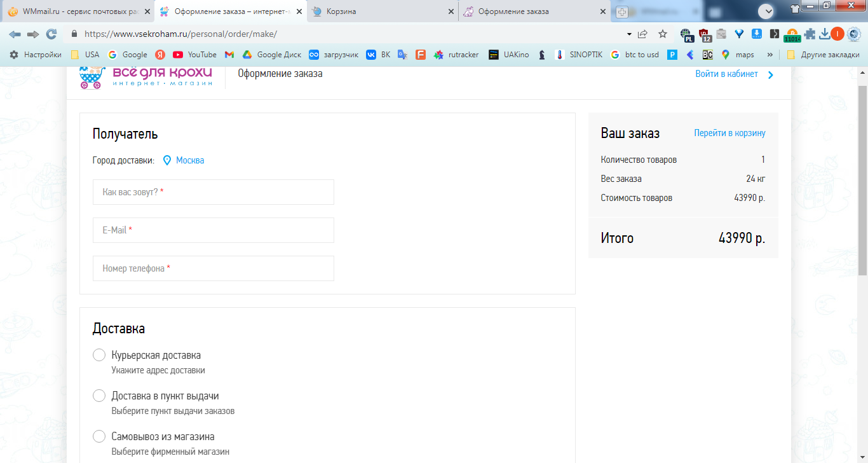Show browser downloads via the tray arrow icon
Screen dimensions: 868x463
pyautogui.click(x=825, y=34)
